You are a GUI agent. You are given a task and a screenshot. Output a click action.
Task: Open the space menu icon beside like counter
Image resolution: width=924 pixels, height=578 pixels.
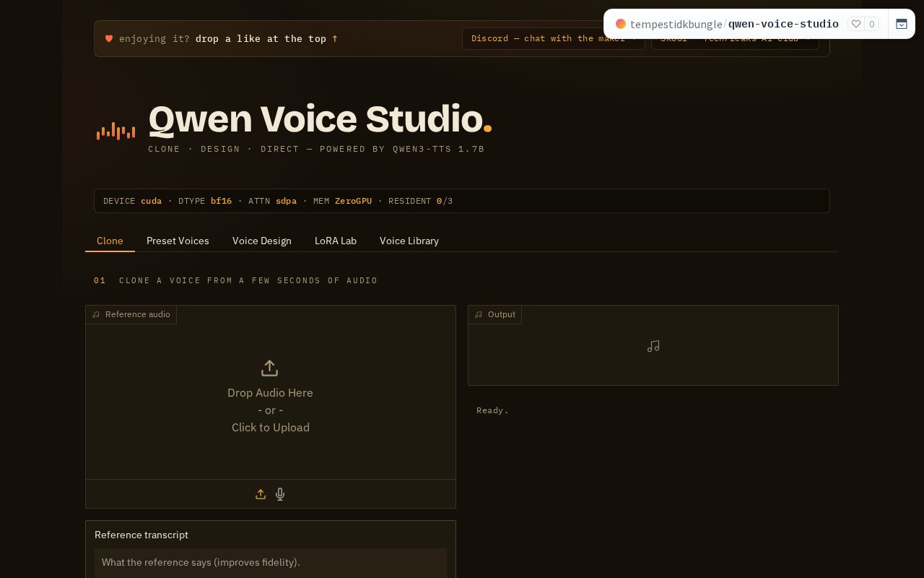(902, 24)
